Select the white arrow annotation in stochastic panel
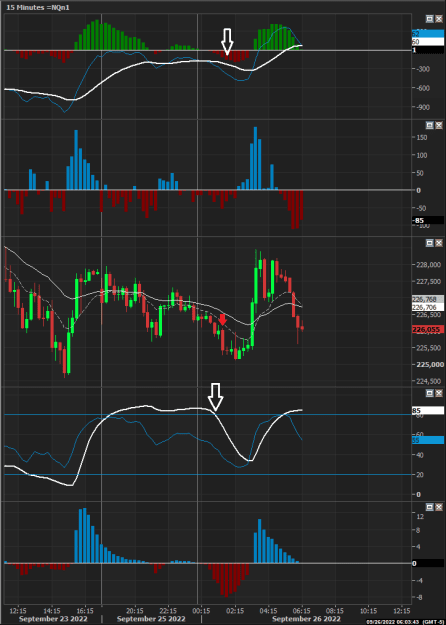Screen dimensions: 446x625 click(x=216, y=397)
